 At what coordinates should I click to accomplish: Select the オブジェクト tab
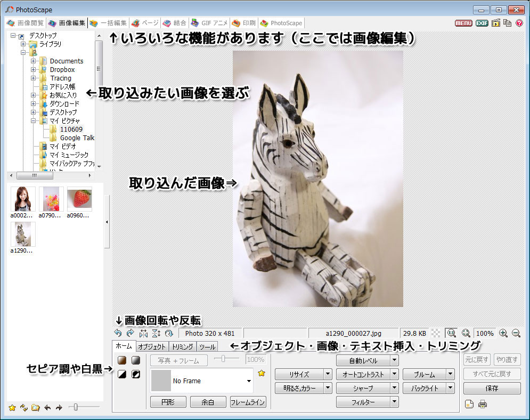(152, 346)
